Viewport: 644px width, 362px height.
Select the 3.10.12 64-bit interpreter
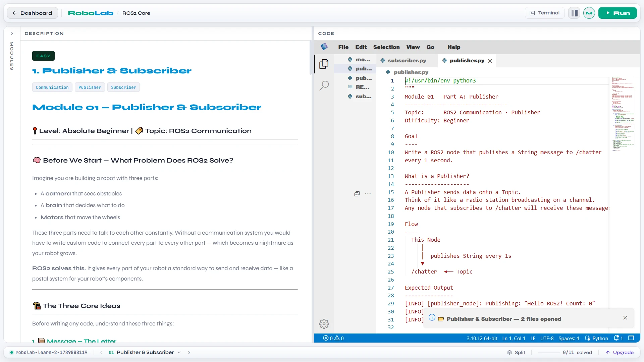482,338
